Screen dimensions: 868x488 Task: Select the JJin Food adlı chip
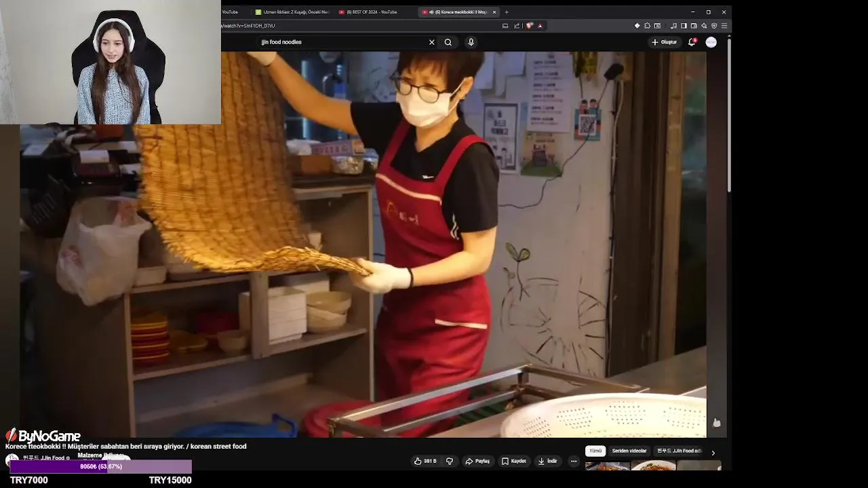[679, 451]
